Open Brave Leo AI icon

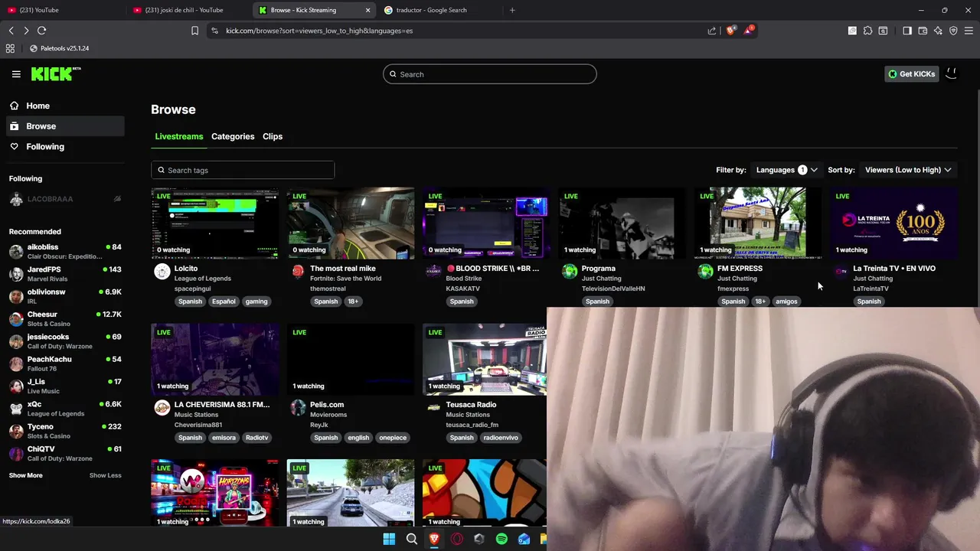(938, 31)
